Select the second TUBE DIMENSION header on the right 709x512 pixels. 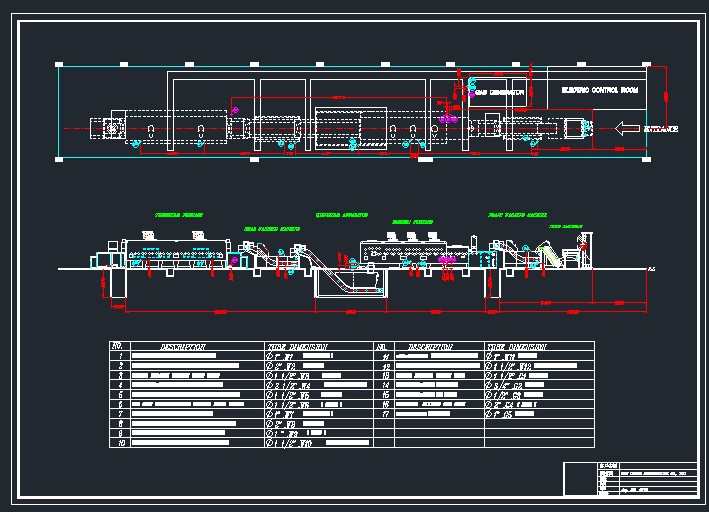(x=516, y=346)
